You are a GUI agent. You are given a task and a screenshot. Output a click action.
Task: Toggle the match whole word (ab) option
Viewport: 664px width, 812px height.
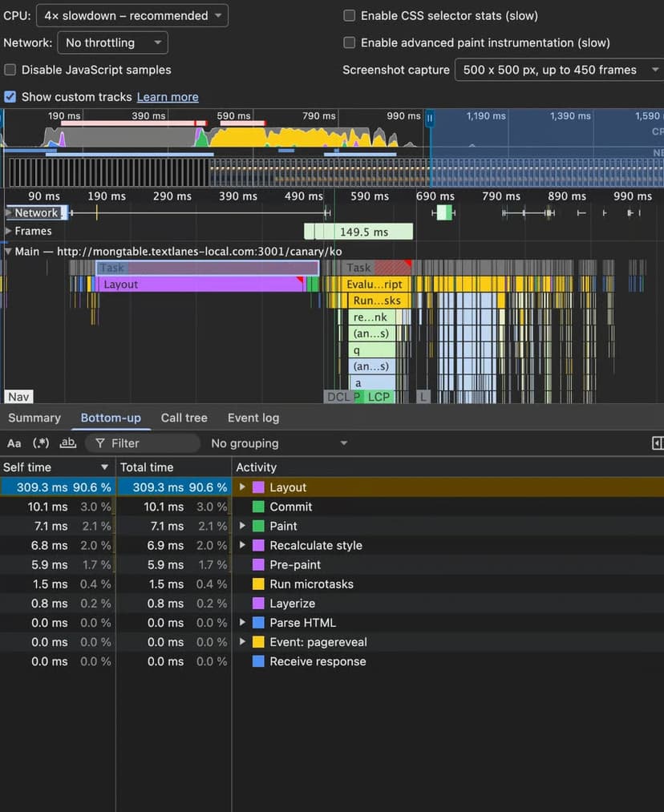[68, 443]
